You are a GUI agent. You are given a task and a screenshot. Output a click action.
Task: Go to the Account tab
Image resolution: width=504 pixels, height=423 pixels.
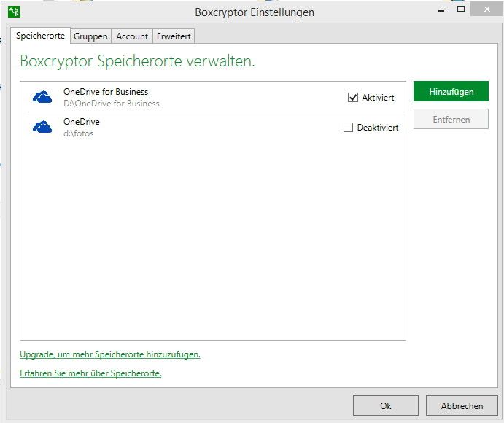pyautogui.click(x=132, y=36)
